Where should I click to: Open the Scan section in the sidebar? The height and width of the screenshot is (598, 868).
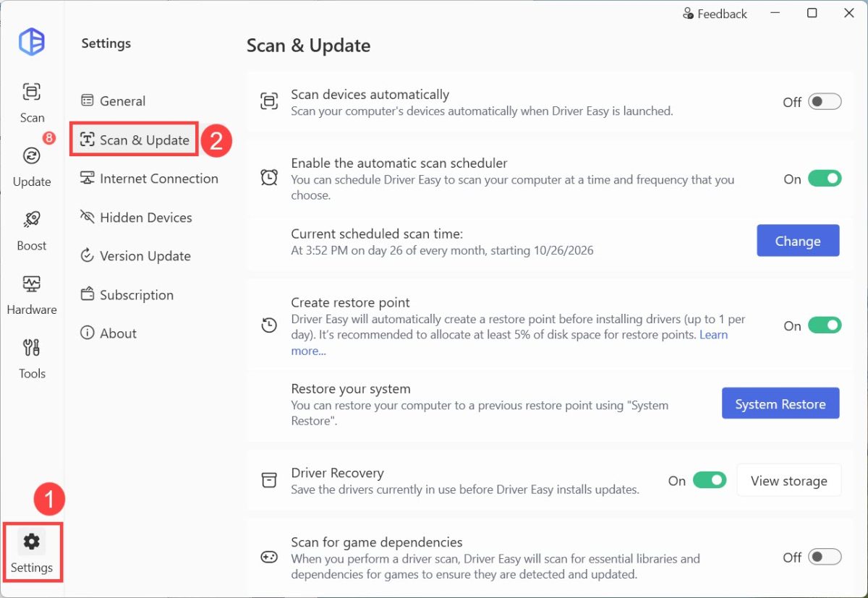pyautogui.click(x=32, y=103)
